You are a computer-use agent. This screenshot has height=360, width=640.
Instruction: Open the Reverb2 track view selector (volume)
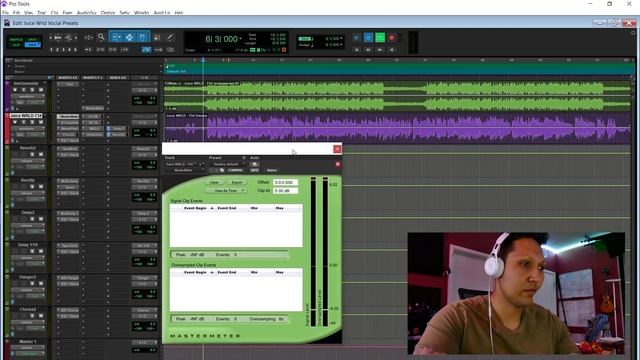27,161
